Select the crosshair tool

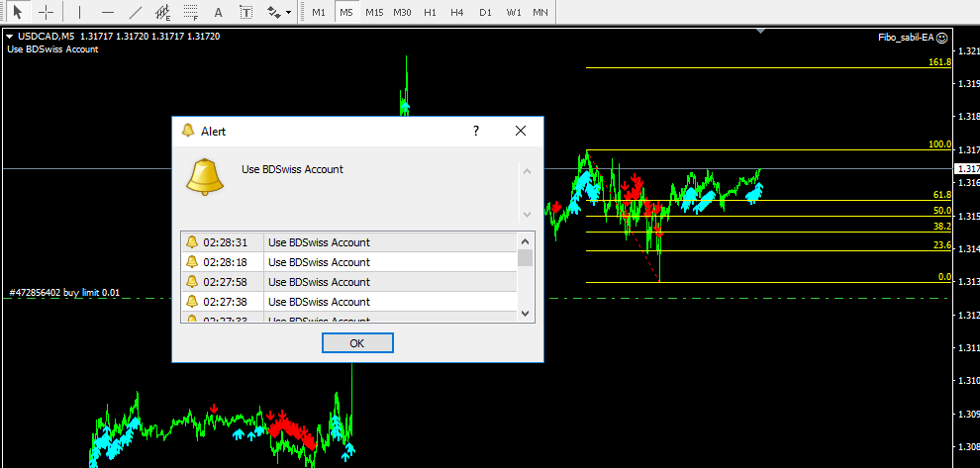[47, 12]
